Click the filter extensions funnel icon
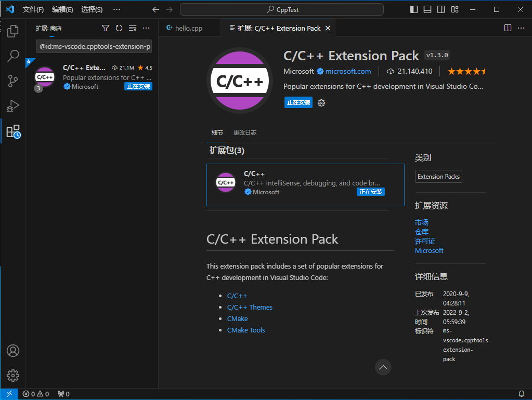 point(106,28)
